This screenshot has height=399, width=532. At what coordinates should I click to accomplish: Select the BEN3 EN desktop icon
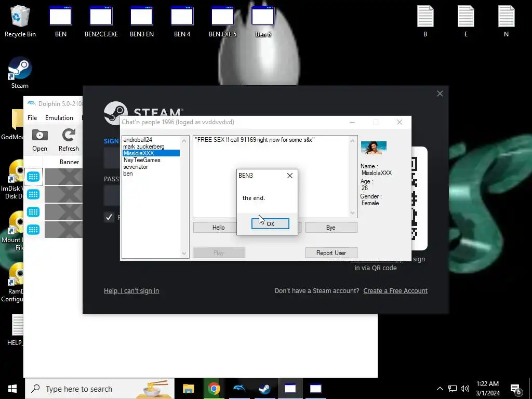(142, 21)
